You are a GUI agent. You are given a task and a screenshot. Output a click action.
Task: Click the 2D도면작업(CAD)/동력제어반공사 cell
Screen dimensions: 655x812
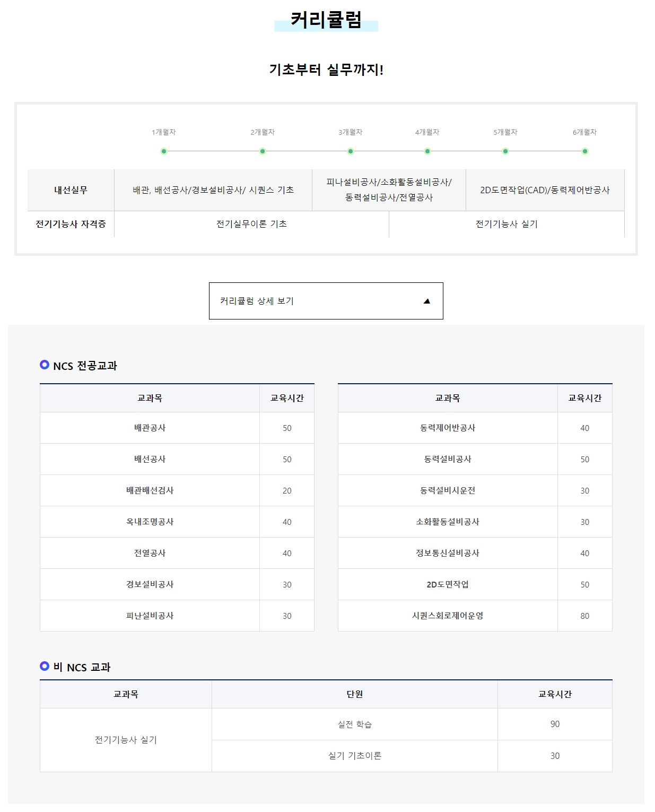[545, 190]
